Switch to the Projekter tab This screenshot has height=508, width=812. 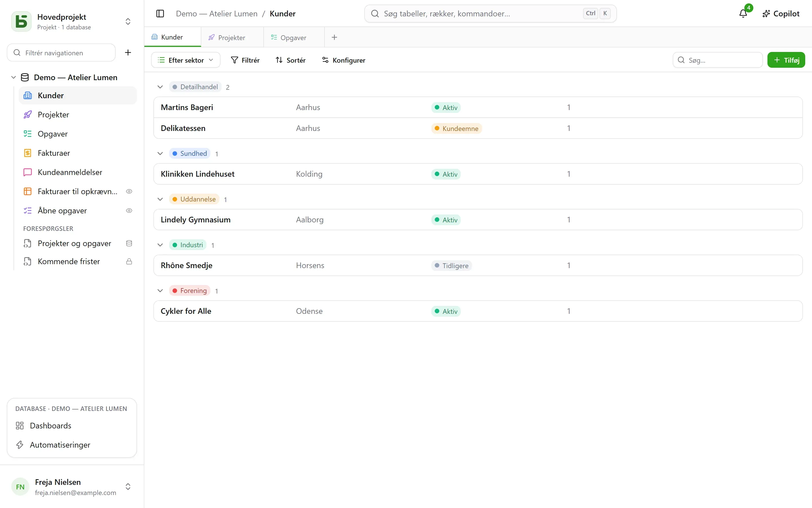pos(232,37)
